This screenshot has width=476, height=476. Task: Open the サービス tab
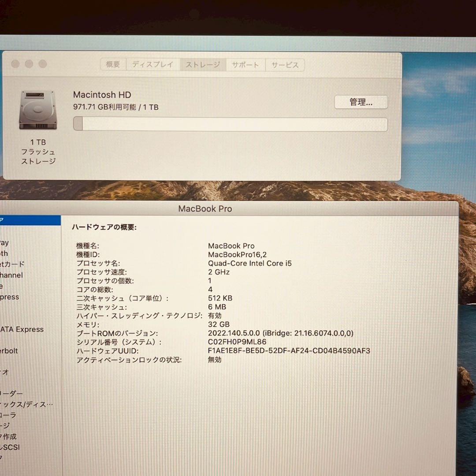click(x=285, y=64)
